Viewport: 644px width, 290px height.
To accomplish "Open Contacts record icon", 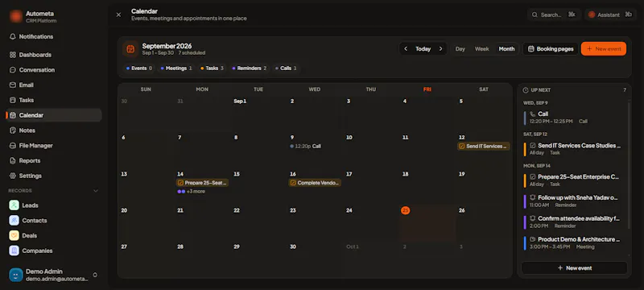I will pos(14,221).
